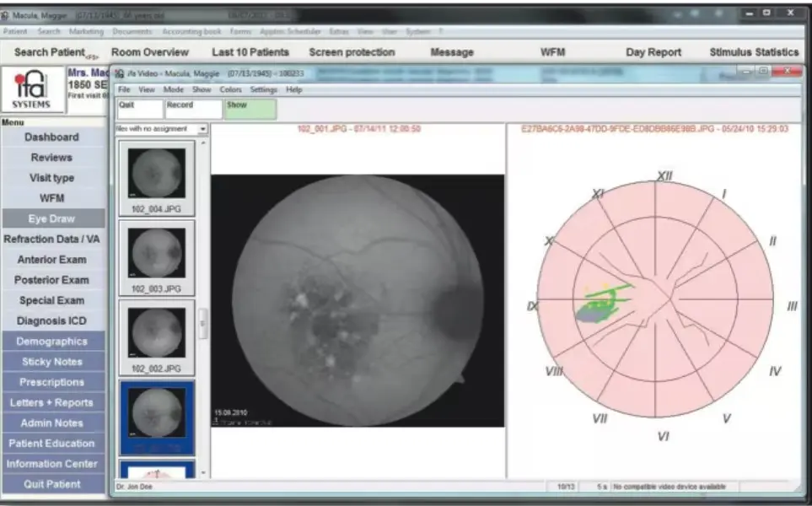Open Diagnosis ICD from the sidebar
The height and width of the screenshot is (506, 812).
(x=53, y=320)
